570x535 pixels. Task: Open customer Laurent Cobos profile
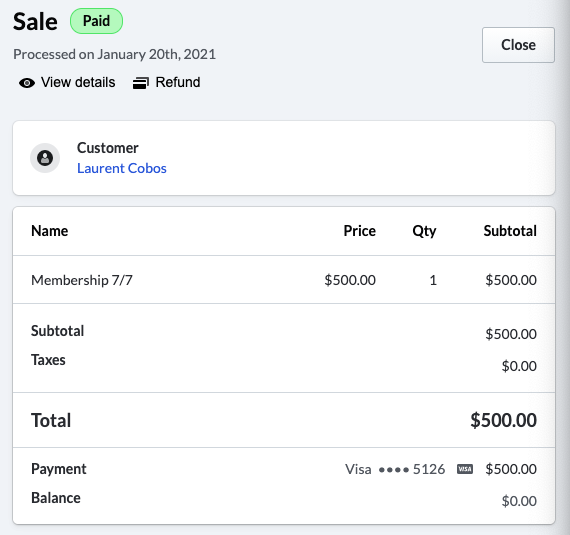pyautogui.click(x=122, y=168)
